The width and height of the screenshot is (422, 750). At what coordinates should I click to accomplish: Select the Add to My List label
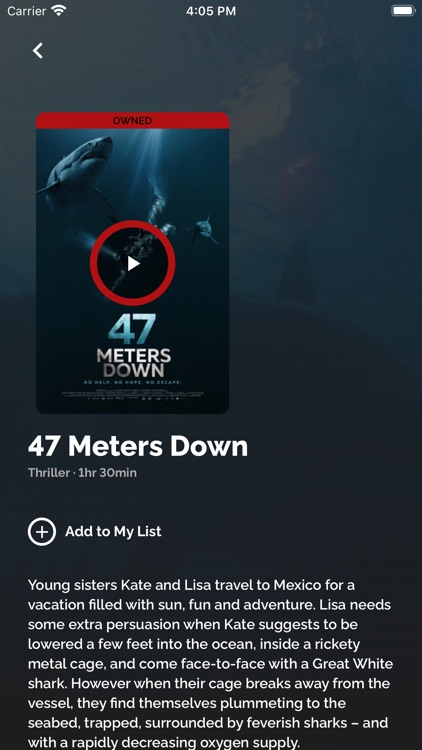tap(113, 531)
